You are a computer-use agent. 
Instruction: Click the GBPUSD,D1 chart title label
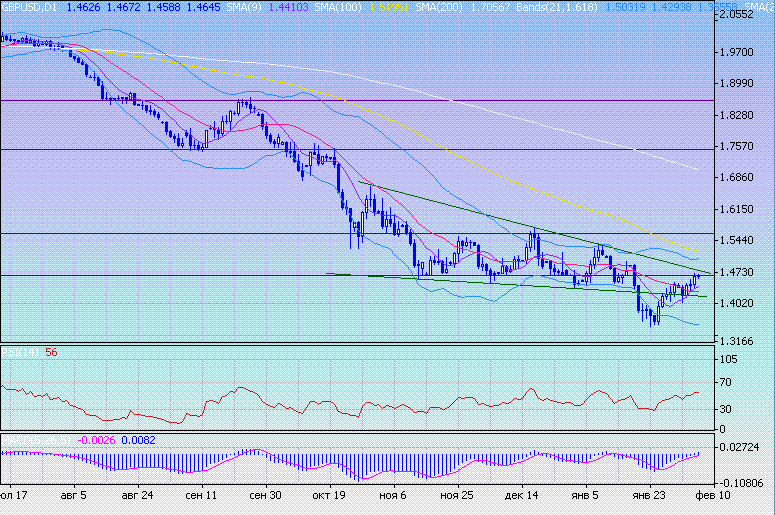30,7
